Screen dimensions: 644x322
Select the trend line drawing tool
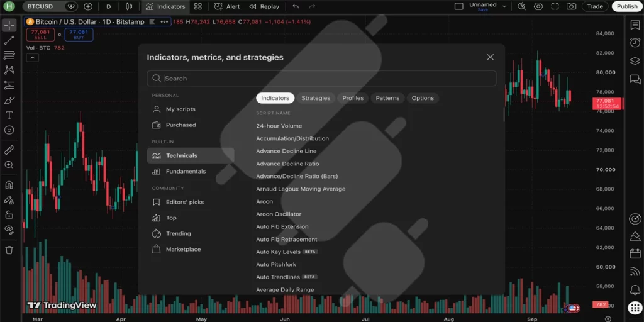coord(9,40)
